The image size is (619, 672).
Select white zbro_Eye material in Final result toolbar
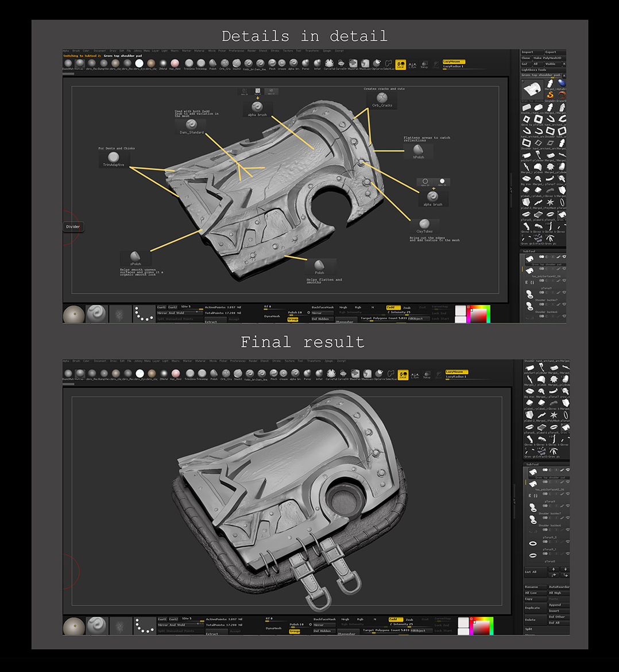pyautogui.click(x=140, y=374)
